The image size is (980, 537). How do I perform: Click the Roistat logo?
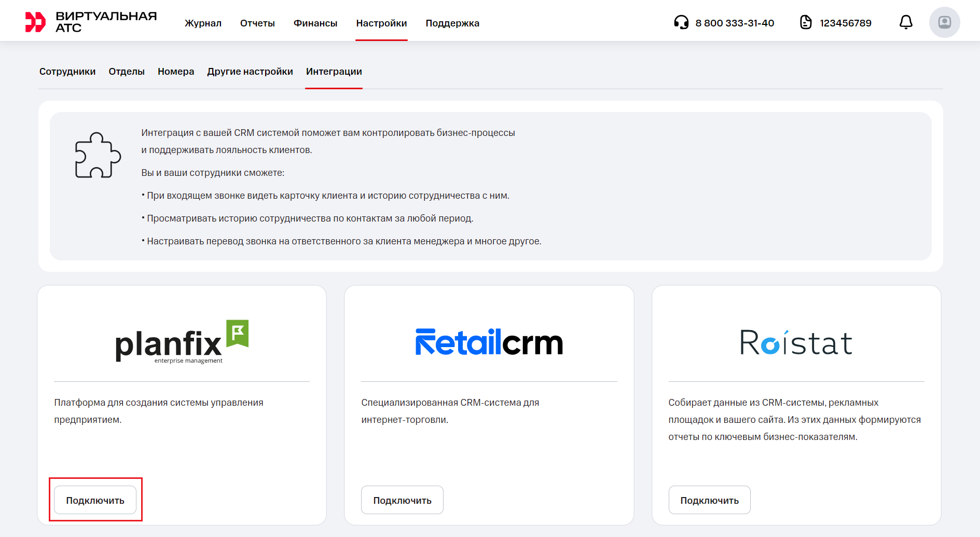796,342
